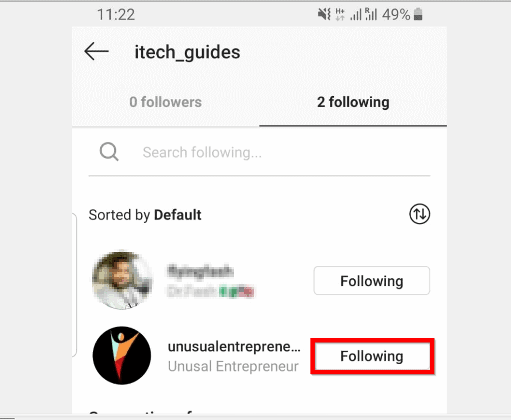Image resolution: width=511 pixels, height=420 pixels.
Task: Unfollow unusualentrepreneur by tapping Following
Action: point(372,356)
